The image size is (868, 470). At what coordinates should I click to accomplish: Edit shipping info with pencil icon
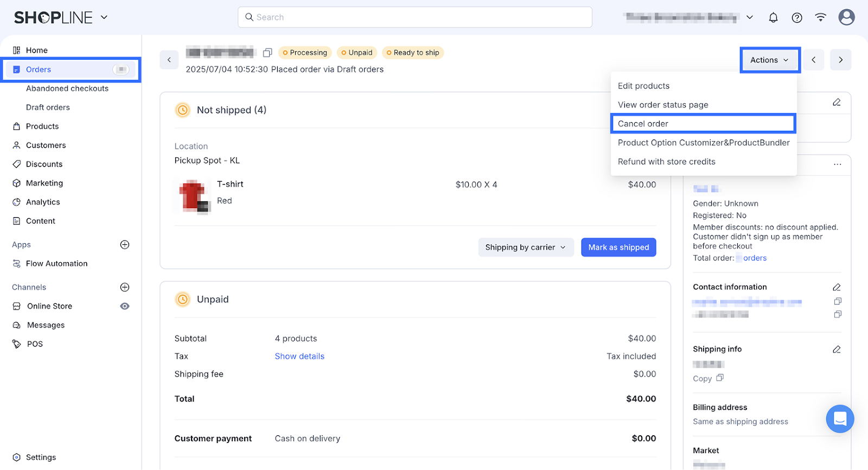[x=837, y=350]
